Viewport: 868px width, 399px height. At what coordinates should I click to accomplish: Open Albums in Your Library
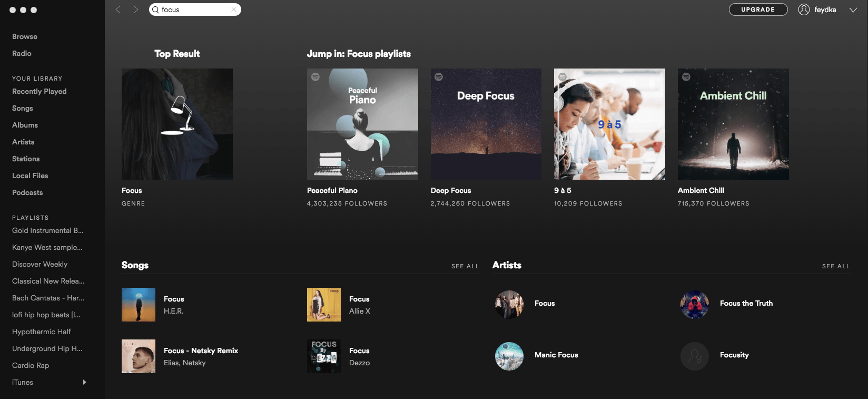(25, 125)
